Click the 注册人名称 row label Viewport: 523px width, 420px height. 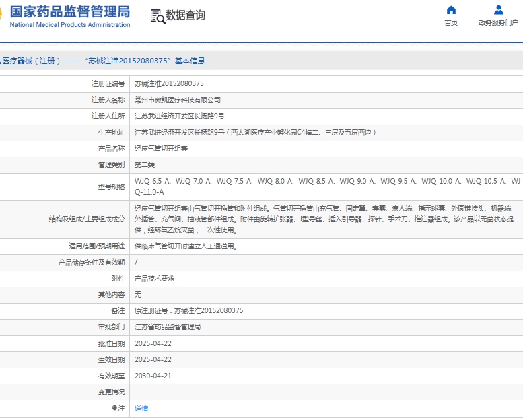(x=108, y=100)
